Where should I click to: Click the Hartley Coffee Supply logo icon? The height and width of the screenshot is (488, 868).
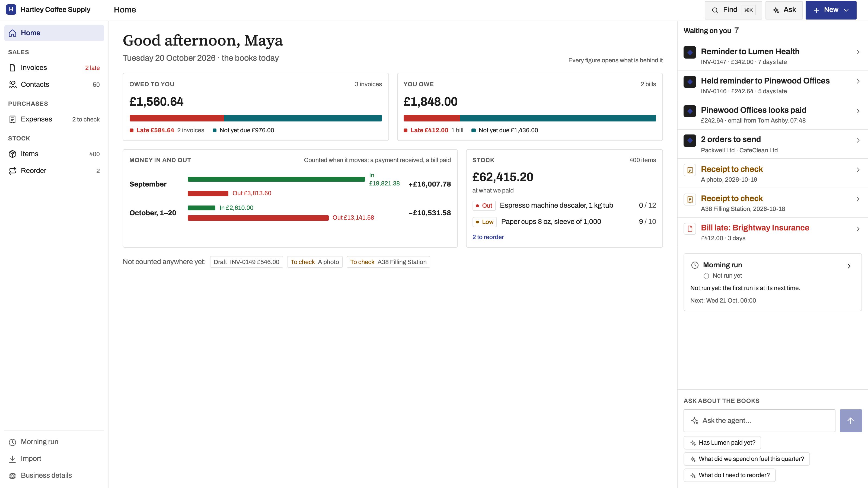(11, 9)
